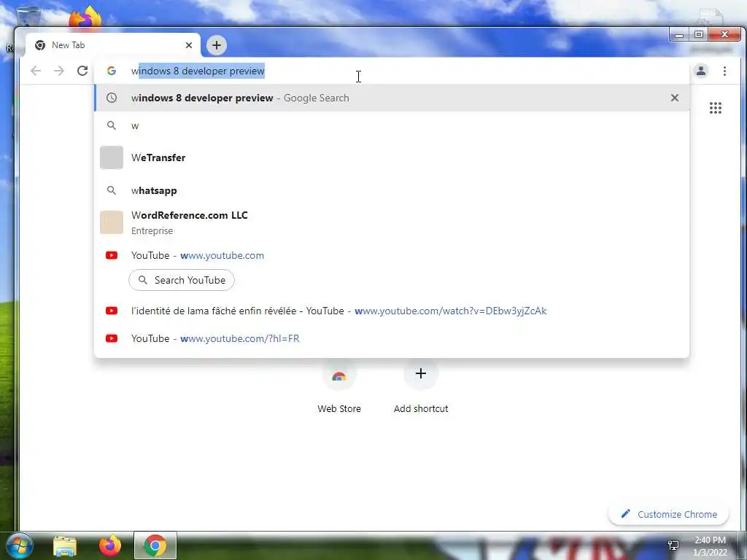Viewport: 747px width, 560px height.
Task: Click the magnifier icon beside whatsapp
Action: coord(112,190)
